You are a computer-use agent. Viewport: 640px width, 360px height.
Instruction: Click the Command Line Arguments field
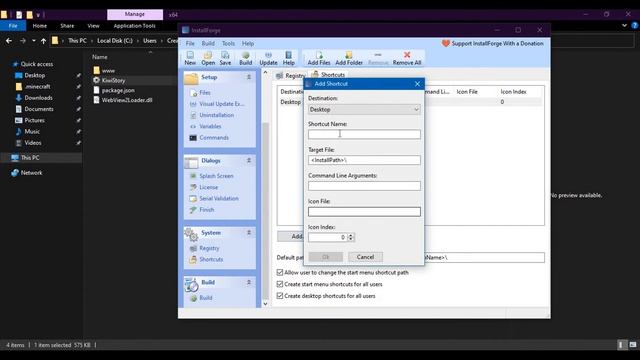pyautogui.click(x=364, y=186)
